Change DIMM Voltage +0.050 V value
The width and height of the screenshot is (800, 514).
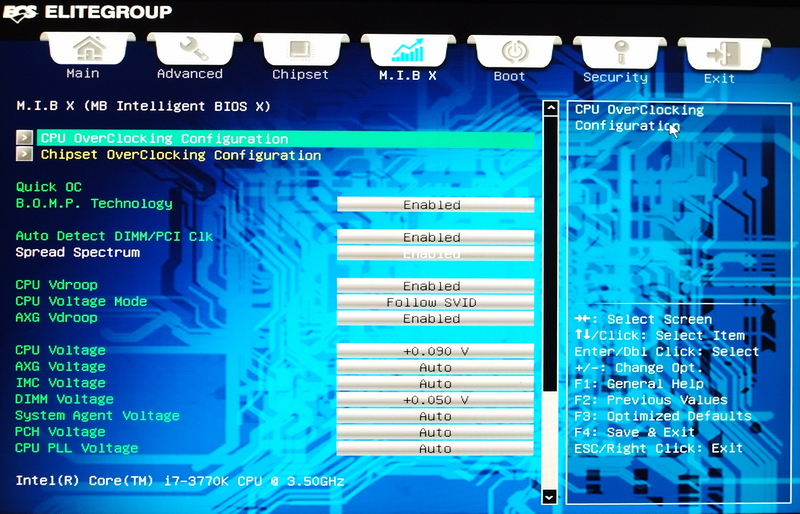tap(435, 400)
